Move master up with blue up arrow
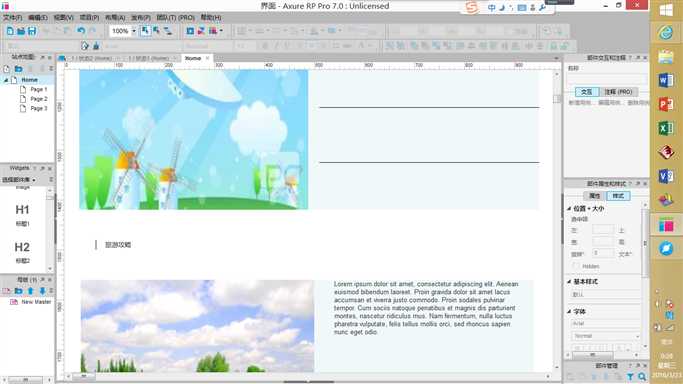Image resolution: width=683 pixels, height=384 pixels. click(x=30, y=290)
